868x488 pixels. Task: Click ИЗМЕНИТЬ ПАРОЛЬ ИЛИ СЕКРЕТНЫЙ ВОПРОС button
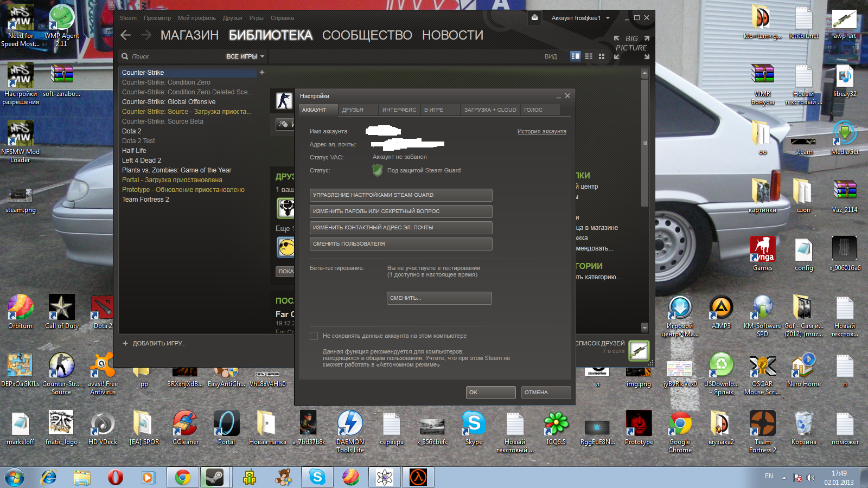click(x=401, y=211)
